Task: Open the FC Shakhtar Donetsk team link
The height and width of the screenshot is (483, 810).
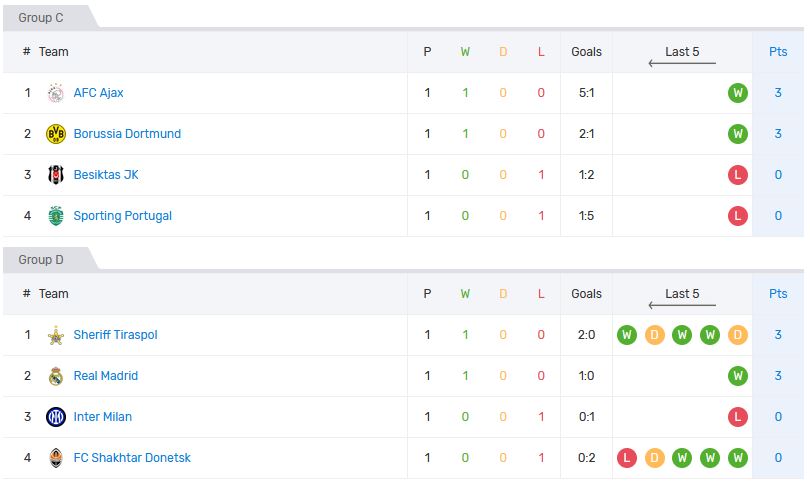Action: pyautogui.click(x=132, y=458)
